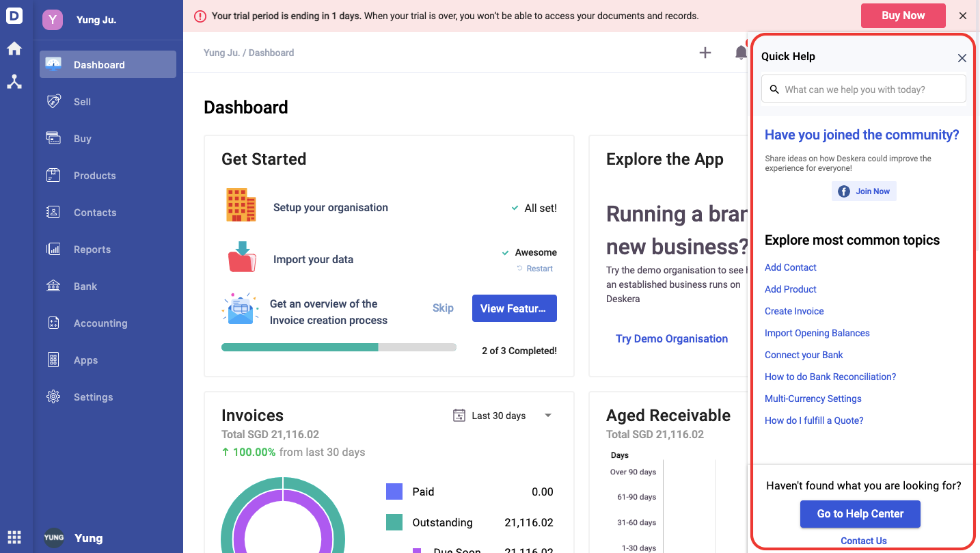Viewport: 980px width, 553px height.
Task: Click the Buy card icon
Action: [x=53, y=138]
